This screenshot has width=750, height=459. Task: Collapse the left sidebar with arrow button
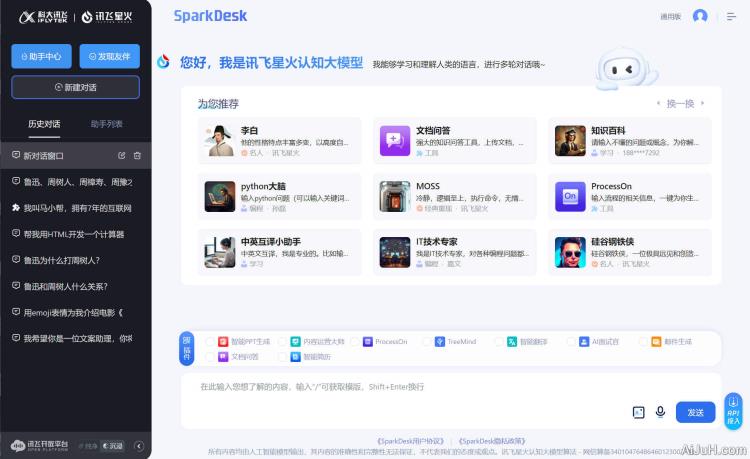139,445
